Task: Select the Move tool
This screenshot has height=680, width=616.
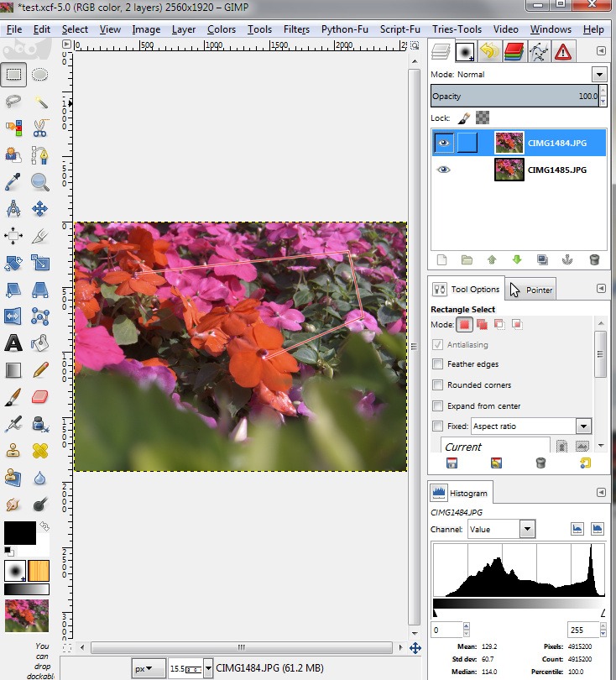Action: pos(40,209)
